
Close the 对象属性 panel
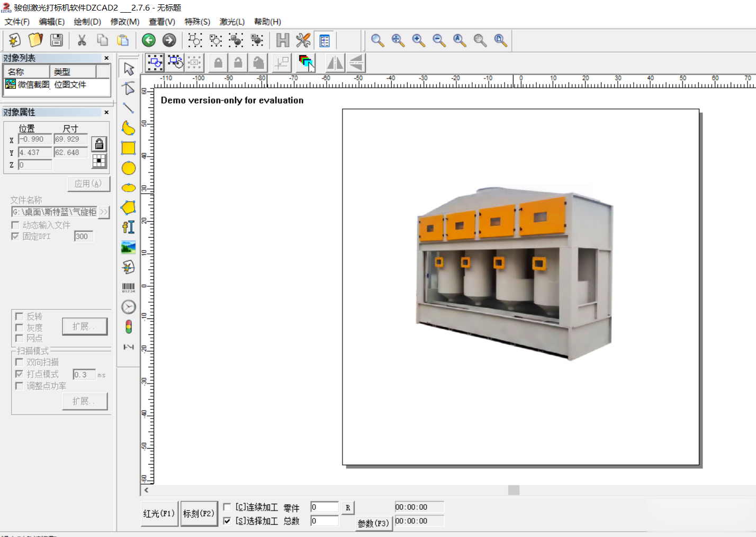(x=106, y=112)
